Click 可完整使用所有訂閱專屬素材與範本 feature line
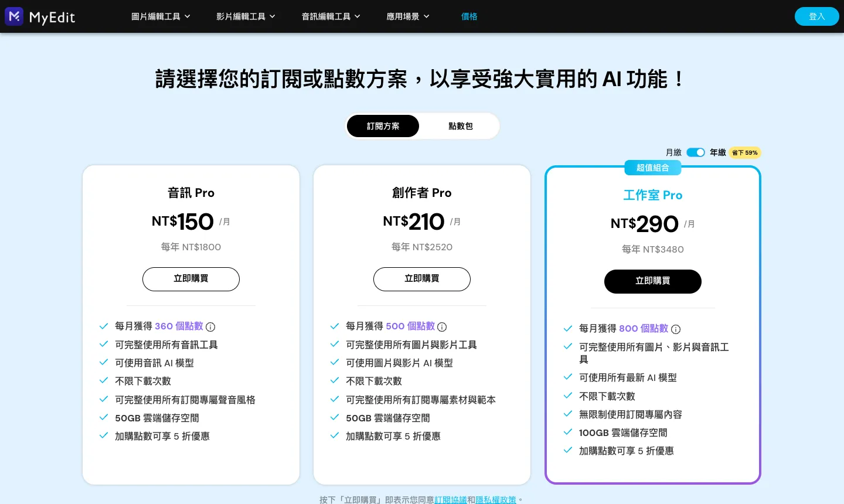 point(421,400)
